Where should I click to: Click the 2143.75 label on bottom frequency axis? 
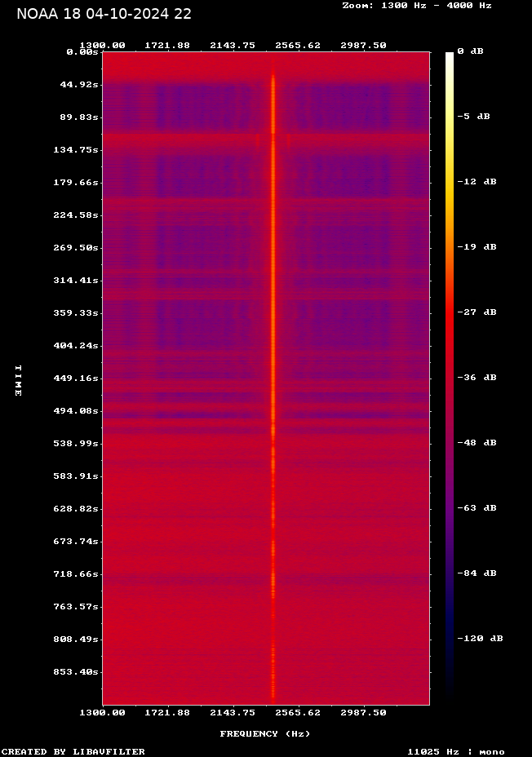coord(233,712)
